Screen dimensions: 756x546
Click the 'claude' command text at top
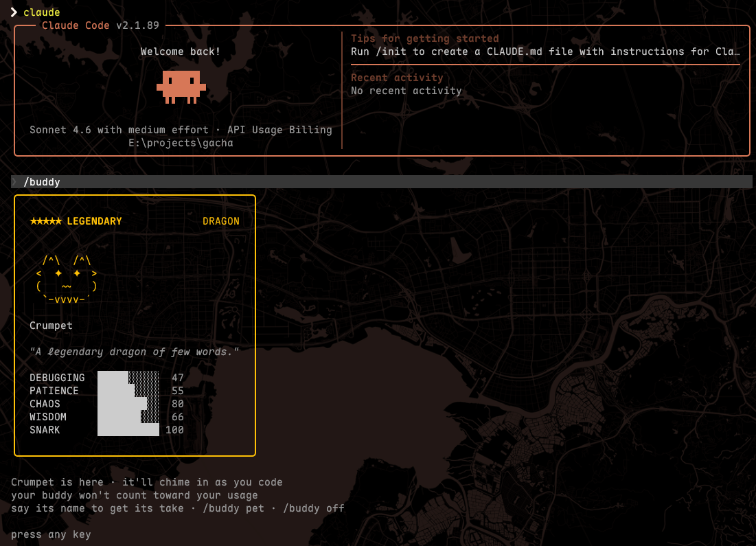tap(41, 12)
